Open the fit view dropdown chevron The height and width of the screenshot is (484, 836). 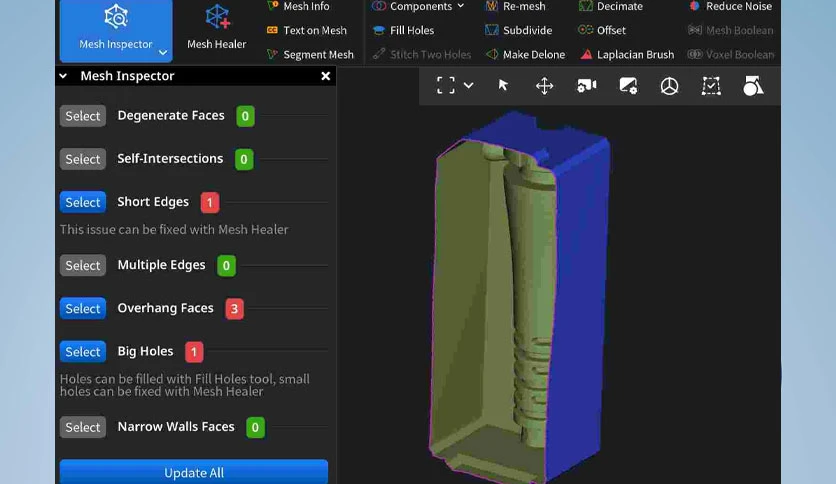click(x=469, y=85)
